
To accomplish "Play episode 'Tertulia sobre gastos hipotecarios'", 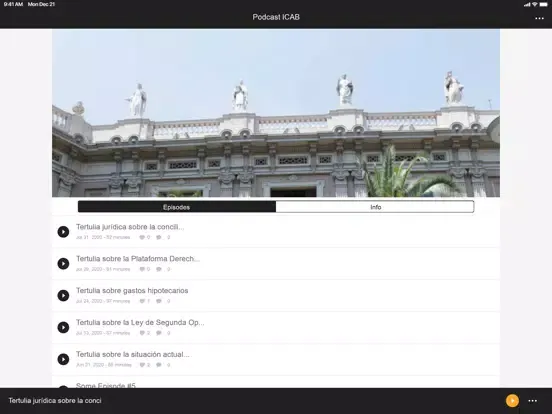I will coord(63,295).
